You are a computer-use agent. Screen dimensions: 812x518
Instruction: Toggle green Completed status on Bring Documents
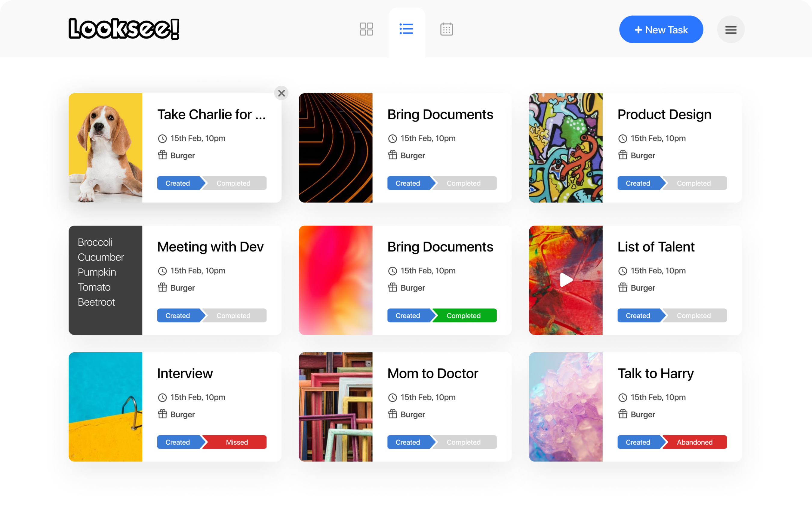pos(464,316)
